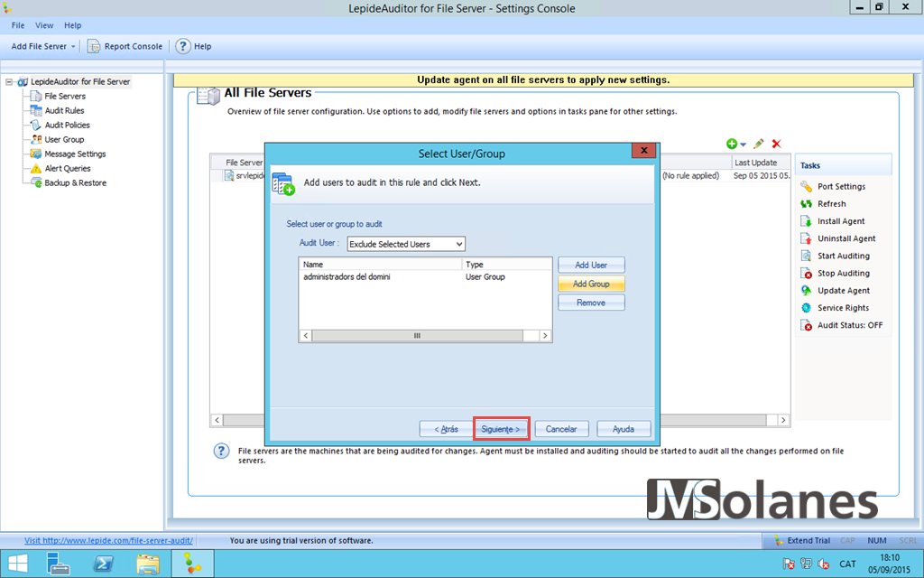The image size is (924, 578).
Task: Click the File Servers tree icon
Action: [x=36, y=96]
